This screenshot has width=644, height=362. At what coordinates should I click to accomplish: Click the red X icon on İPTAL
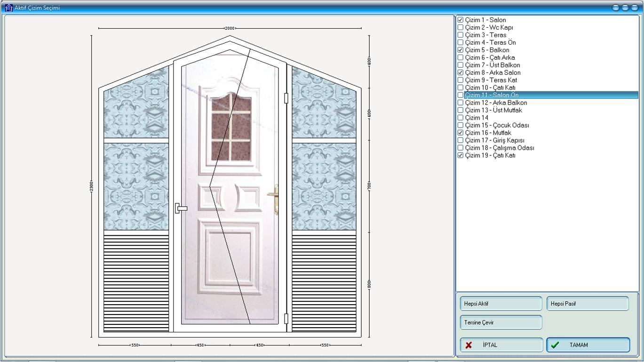click(469, 345)
